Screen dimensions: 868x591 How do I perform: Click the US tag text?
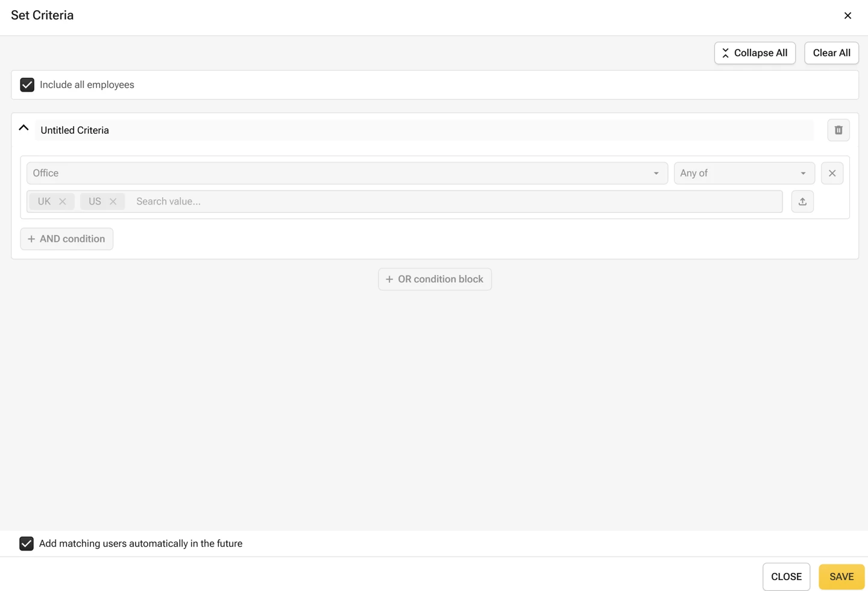click(x=95, y=201)
